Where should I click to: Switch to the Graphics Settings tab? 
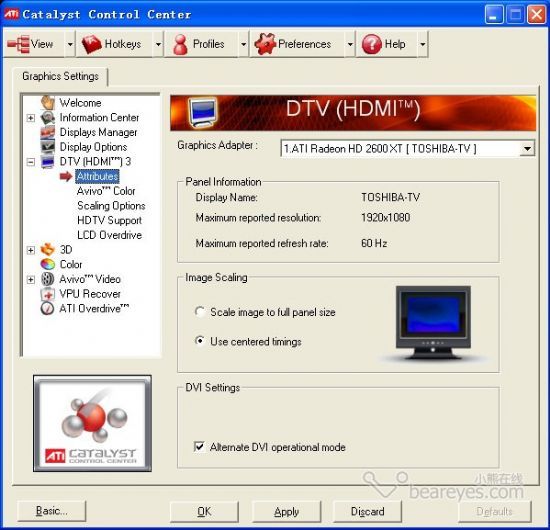(x=60, y=76)
